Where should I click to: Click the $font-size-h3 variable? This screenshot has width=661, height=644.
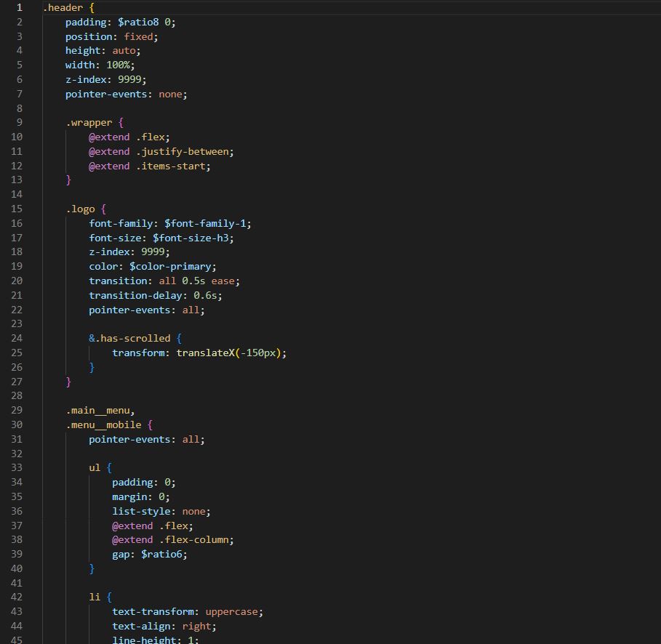[192, 238]
